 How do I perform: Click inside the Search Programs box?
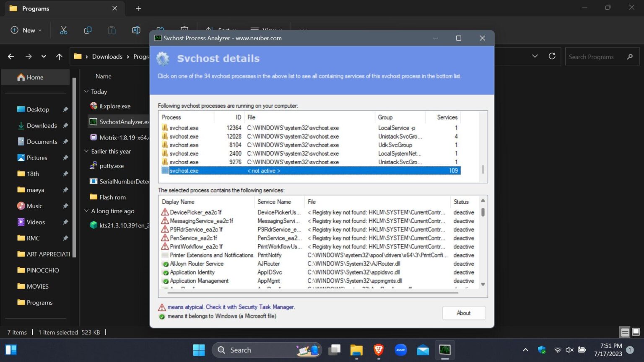(595, 56)
